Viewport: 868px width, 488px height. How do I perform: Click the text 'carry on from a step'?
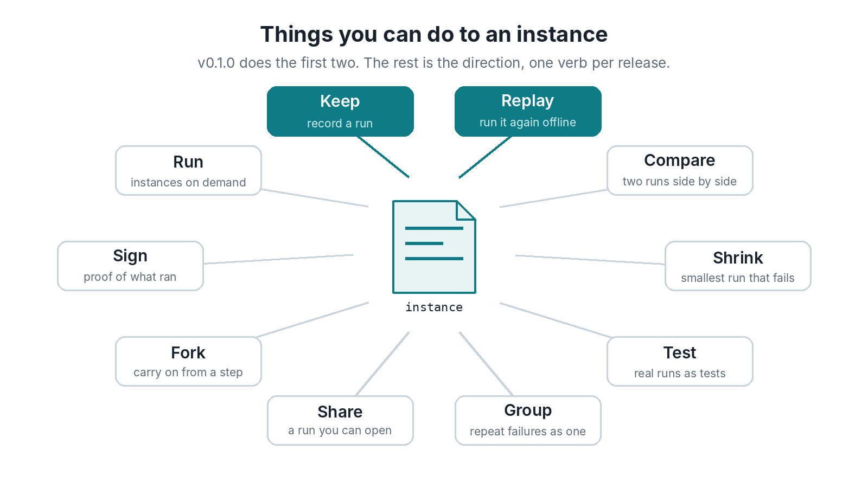[188, 373]
